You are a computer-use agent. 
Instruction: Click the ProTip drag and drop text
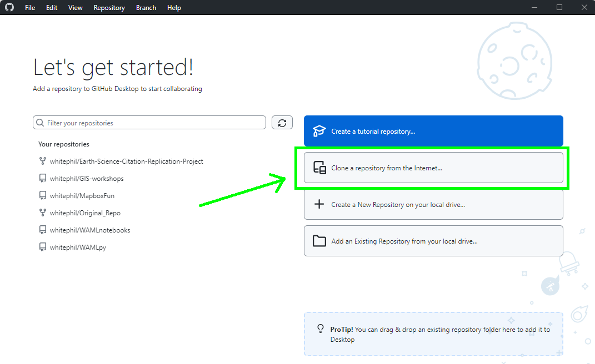pos(440,335)
